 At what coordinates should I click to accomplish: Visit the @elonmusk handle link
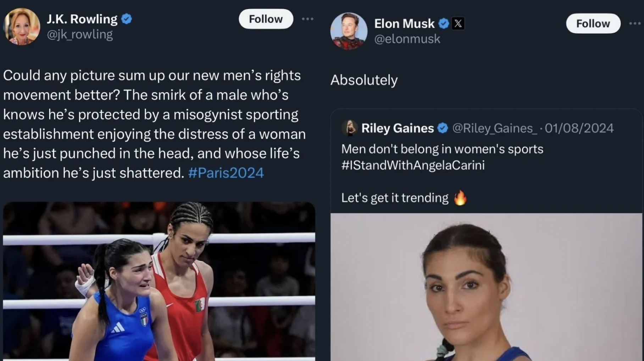click(407, 39)
